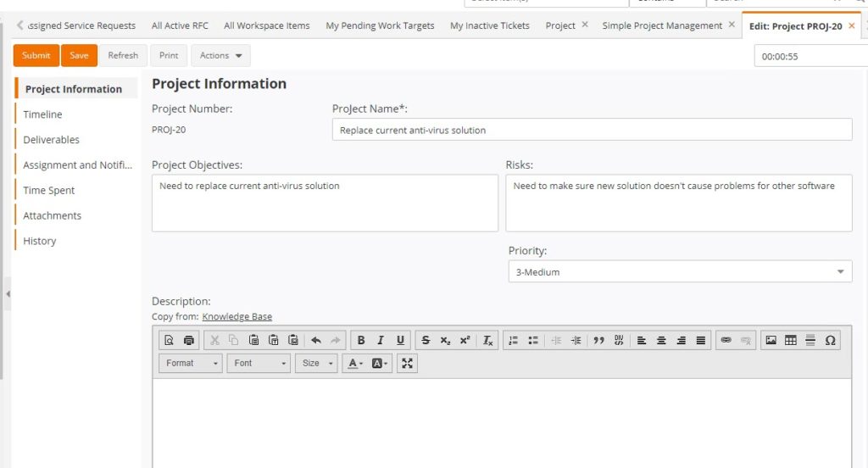
Task: Click the orange Submit button
Action: (36, 55)
